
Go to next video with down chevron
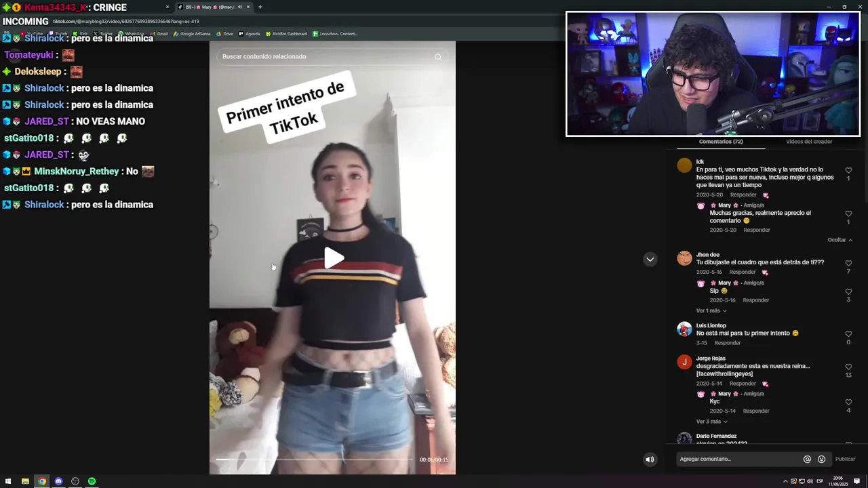pyautogui.click(x=650, y=259)
